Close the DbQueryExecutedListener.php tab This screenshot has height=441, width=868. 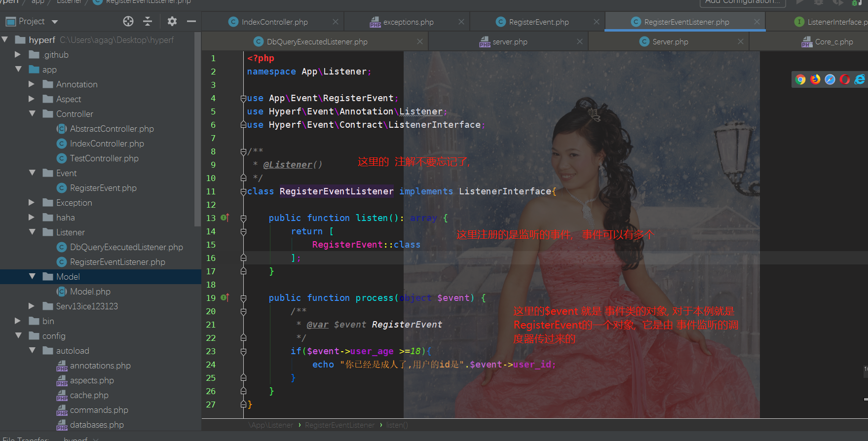click(x=420, y=41)
